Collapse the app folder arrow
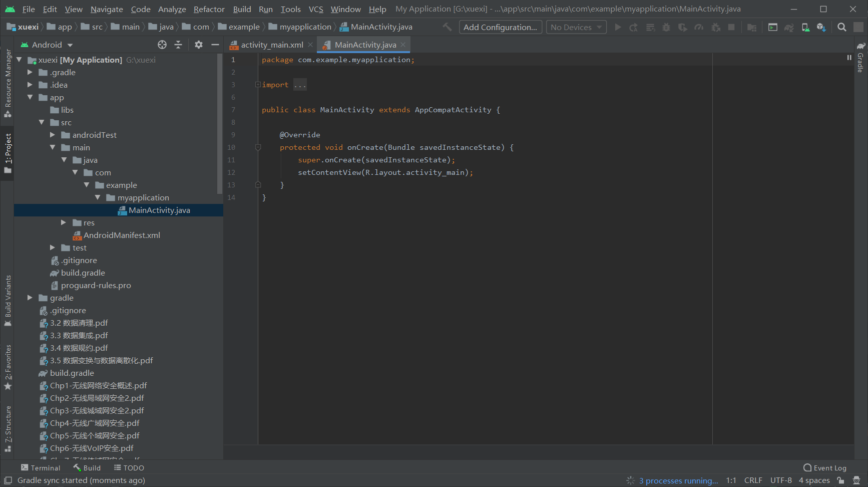Viewport: 868px width, 487px height. 30,97
